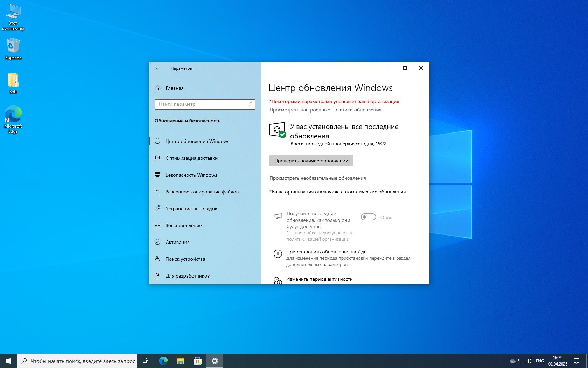Click the back arrow in Settings window
Screen dimensions: 588x368
[x=157, y=68]
